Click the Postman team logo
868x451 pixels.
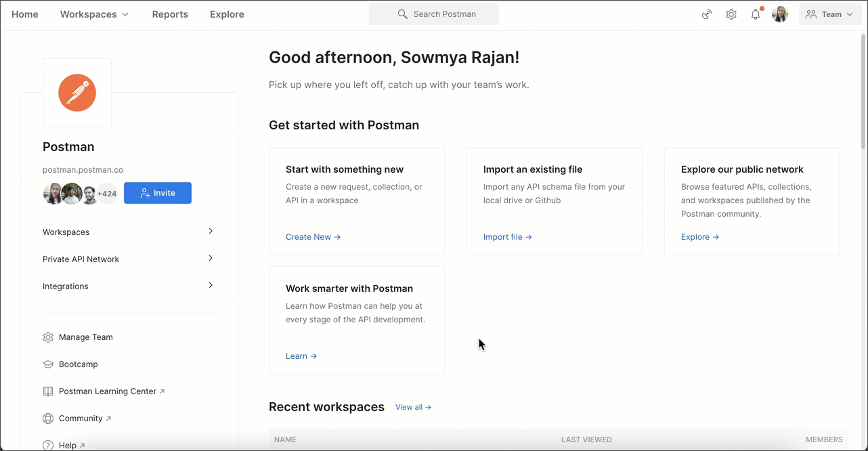[77, 93]
